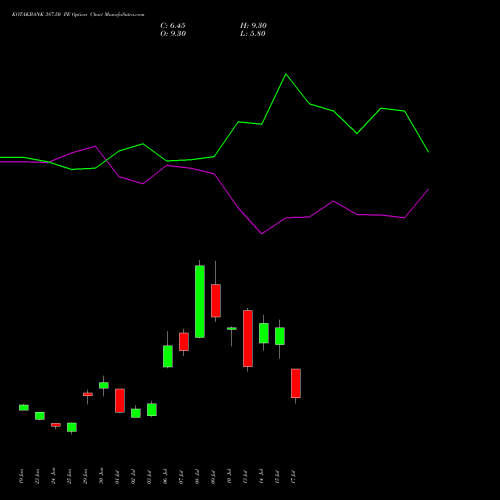Image resolution: width=500 pixels, height=500 pixels.
Task: Click the green candlestick for 06 Jul
Action: click(x=168, y=356)
